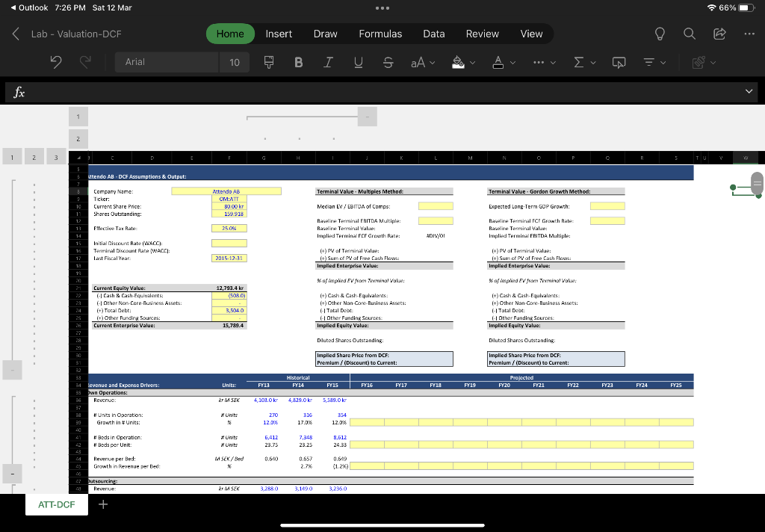
Task: Tap the Redo icon
Action: (85, 62)
